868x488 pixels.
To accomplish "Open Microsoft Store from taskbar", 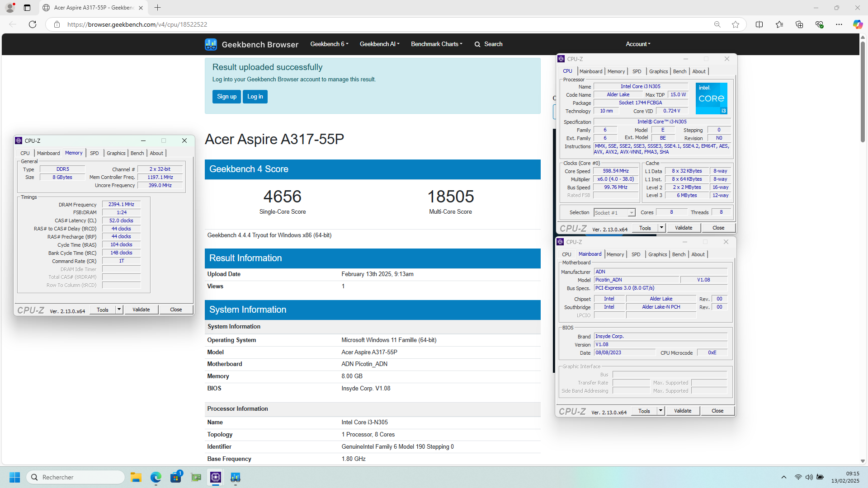I will click(176, 477).
